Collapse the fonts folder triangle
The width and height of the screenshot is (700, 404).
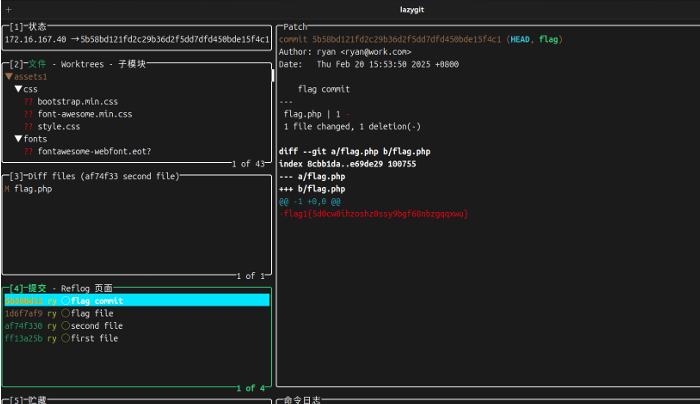[18, 139]
